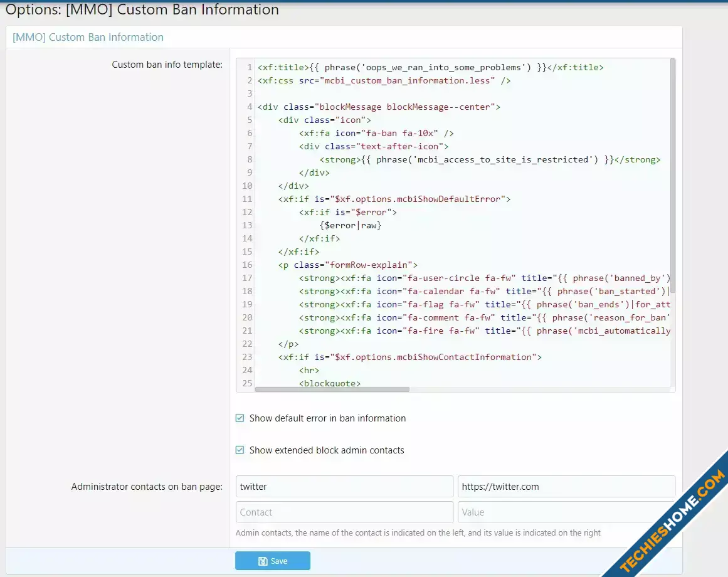Click the floppy disk icon on Save
The image size is (728, 577).
coord(263,561)
